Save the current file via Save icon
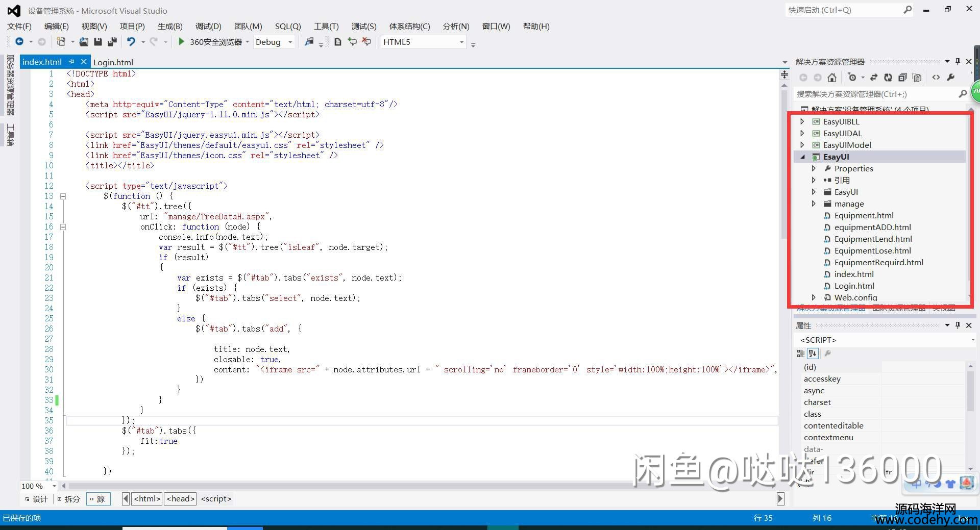 (x=98, y=42)
